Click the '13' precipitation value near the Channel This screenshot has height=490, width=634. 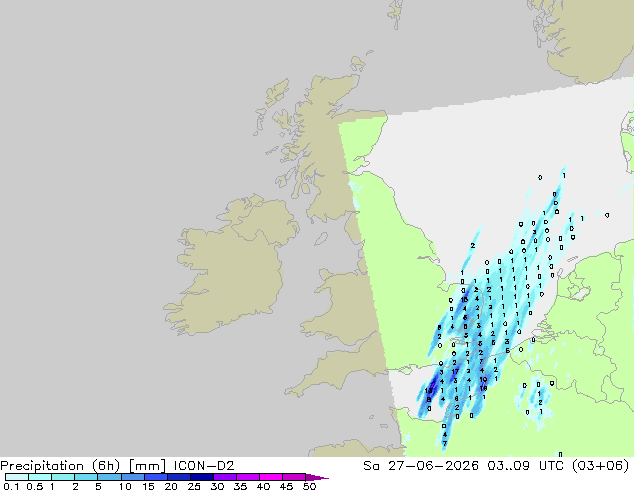pos(429,391)
